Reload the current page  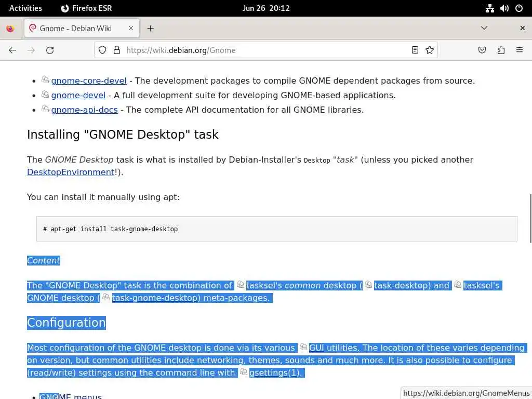pos(50,50)
